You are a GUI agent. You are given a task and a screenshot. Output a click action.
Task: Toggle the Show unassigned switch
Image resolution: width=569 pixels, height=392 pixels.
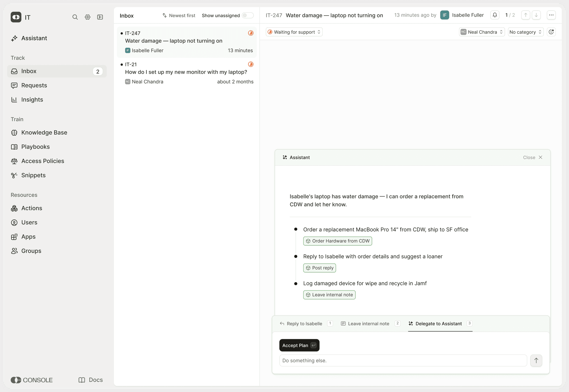tap(247, 16)
